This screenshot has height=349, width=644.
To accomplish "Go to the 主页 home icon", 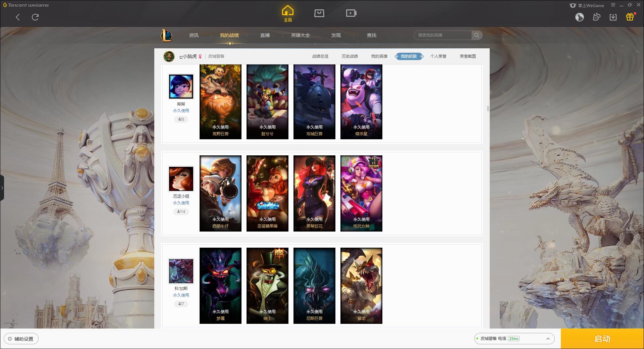I will (x=287, y=13).
